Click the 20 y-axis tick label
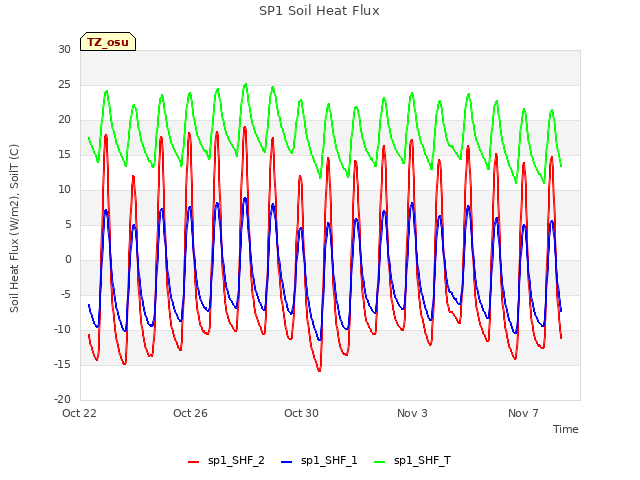The width and height of the screenshot is (640, 480). [x=64, y=120]
